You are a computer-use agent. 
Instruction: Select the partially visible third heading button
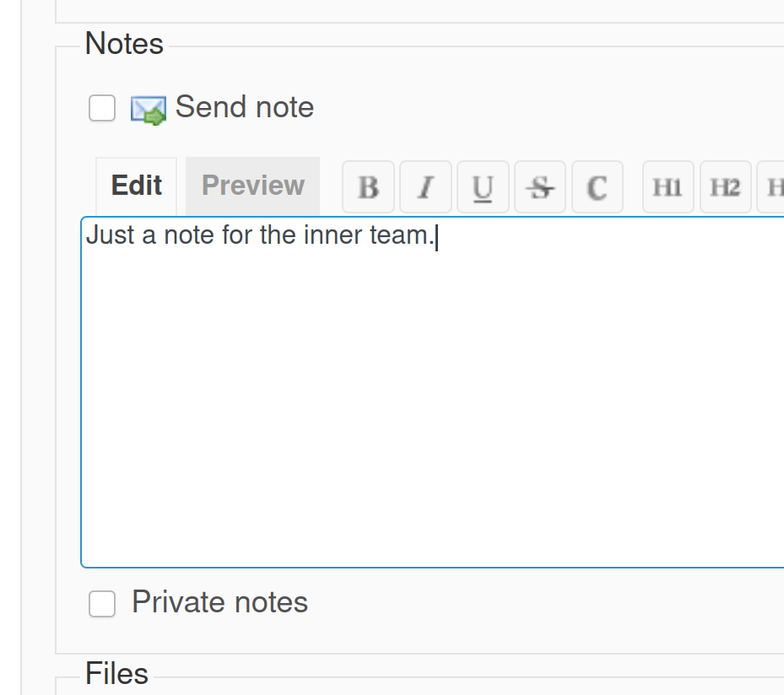(x=775, y=186)
